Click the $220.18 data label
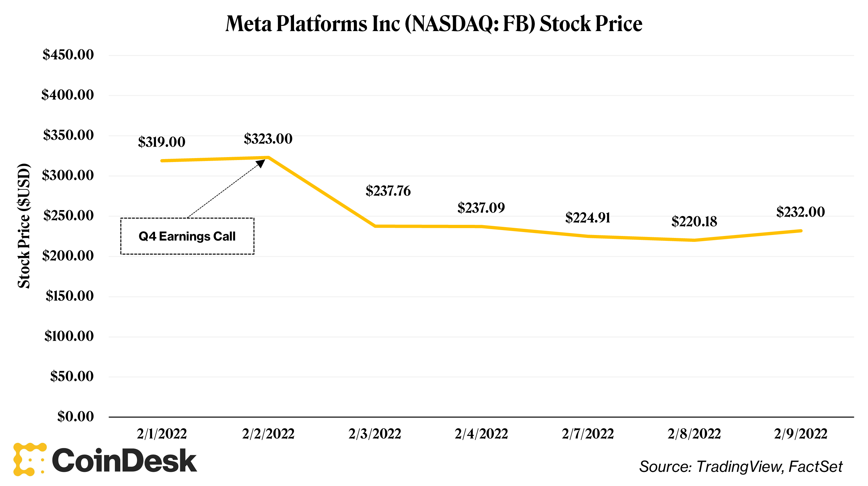The height and width of the screenshot is (486, 868). (694, 222)
